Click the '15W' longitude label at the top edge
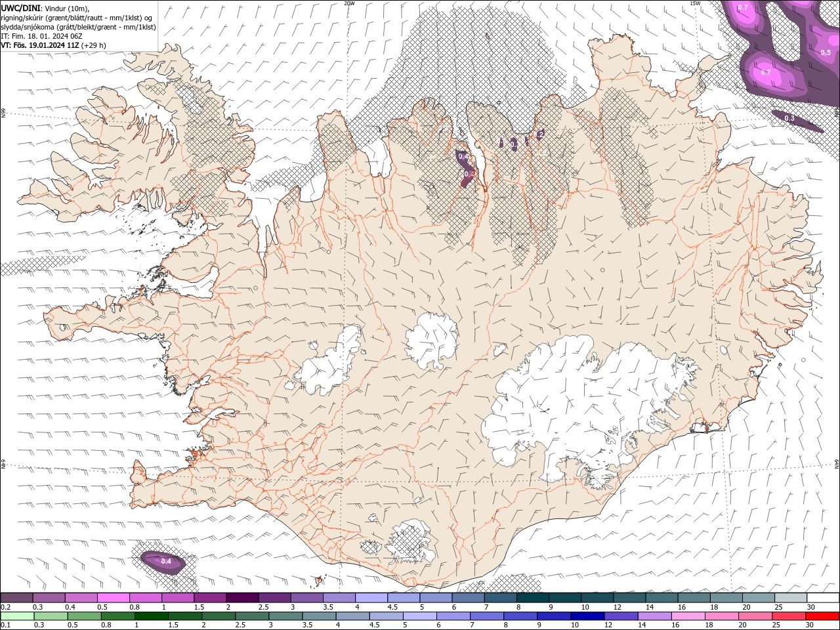 click(695, 3)
